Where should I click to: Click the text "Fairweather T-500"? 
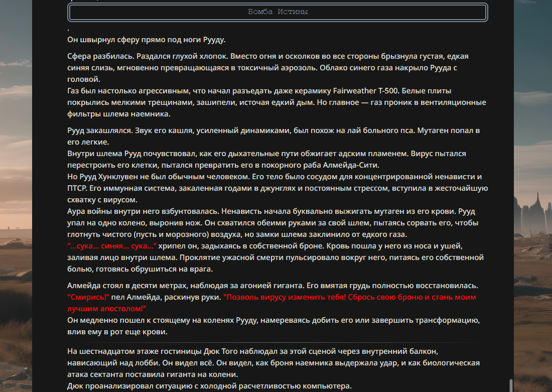[366, 91]
